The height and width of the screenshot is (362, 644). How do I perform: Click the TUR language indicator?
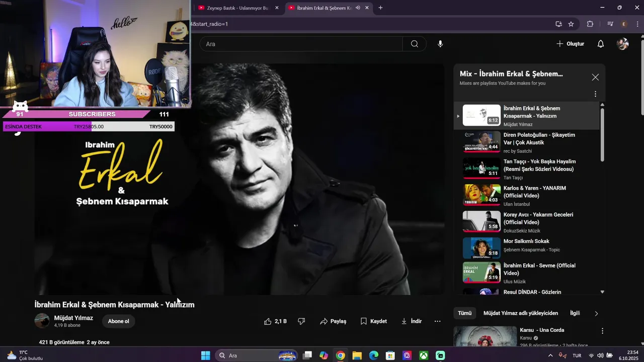tap(577, 355)
